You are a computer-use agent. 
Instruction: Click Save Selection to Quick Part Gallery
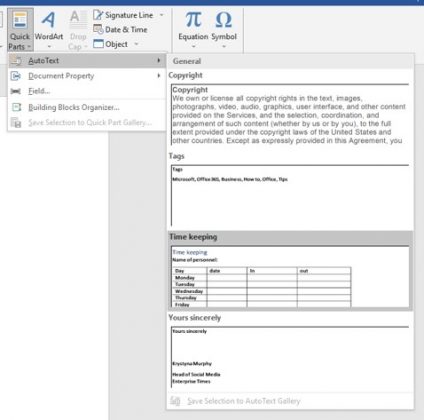coord(87,122)
